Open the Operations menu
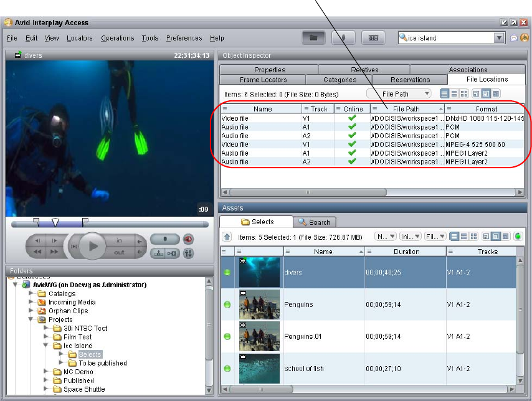Viewport: 532px width, 401px height. (x=118, y=38)
